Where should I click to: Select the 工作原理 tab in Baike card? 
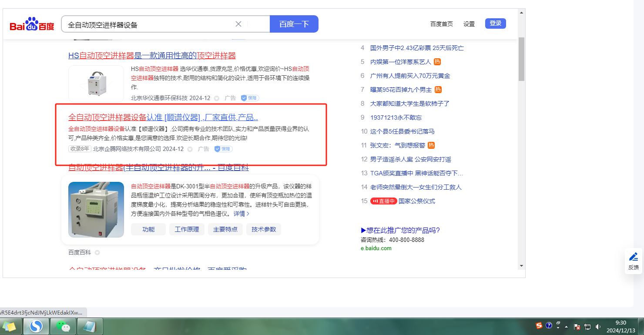point(187,229)
